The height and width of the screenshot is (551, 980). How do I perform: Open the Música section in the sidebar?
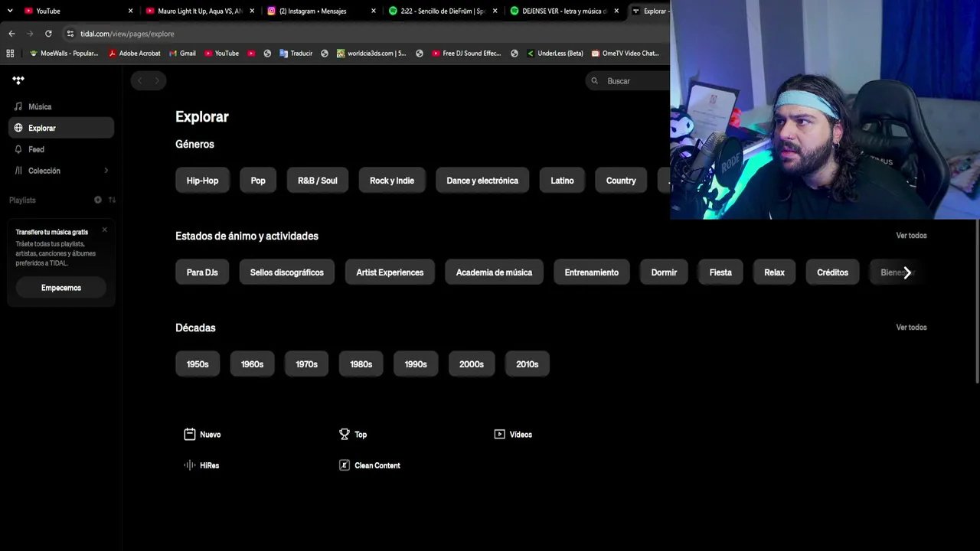(61, 106)
